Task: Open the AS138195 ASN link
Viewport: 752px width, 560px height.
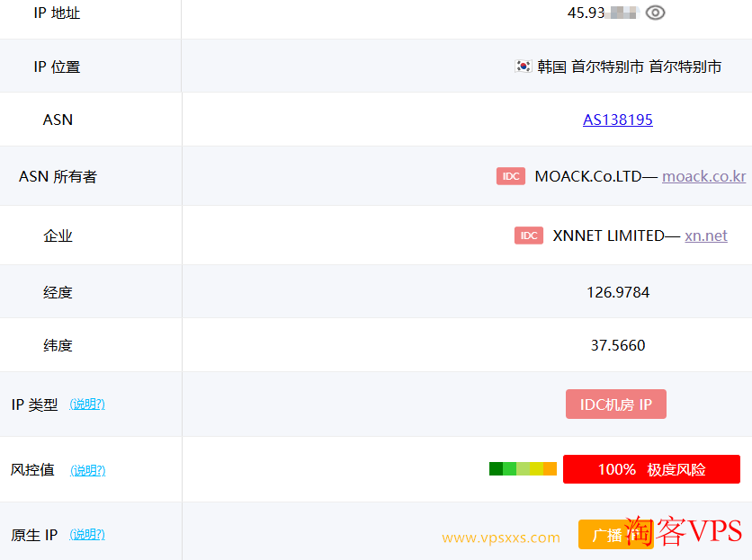Action: pos(617,120)
